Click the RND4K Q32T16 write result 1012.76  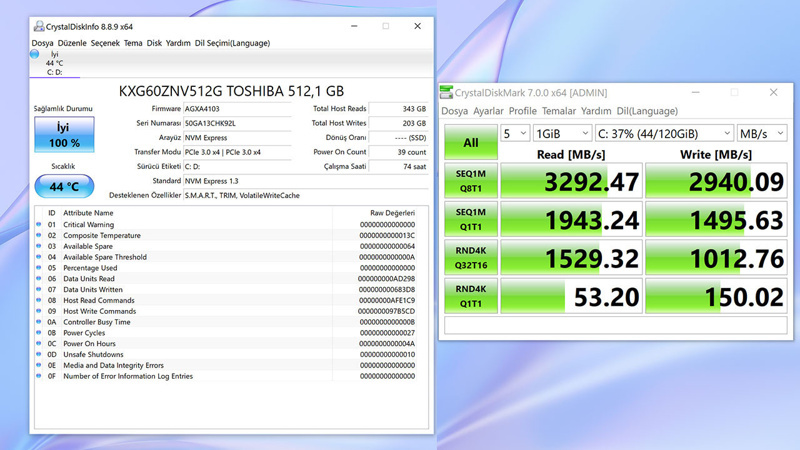(716, 258)
